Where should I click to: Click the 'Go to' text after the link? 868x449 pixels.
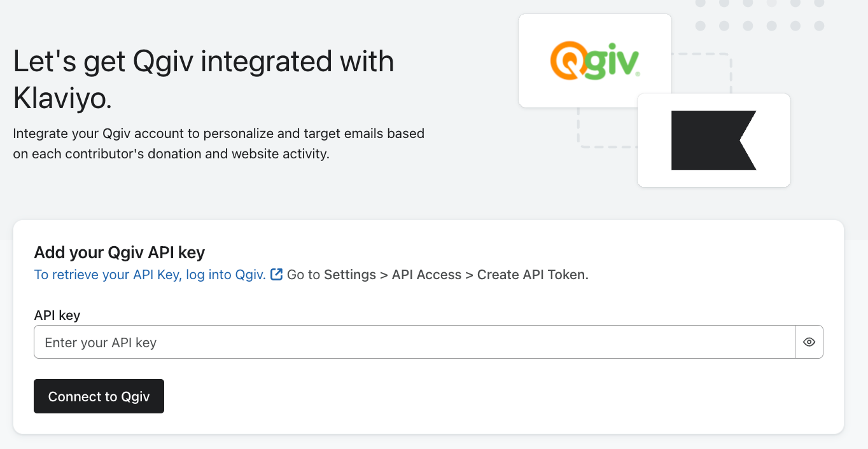click(x=304, y=275)
